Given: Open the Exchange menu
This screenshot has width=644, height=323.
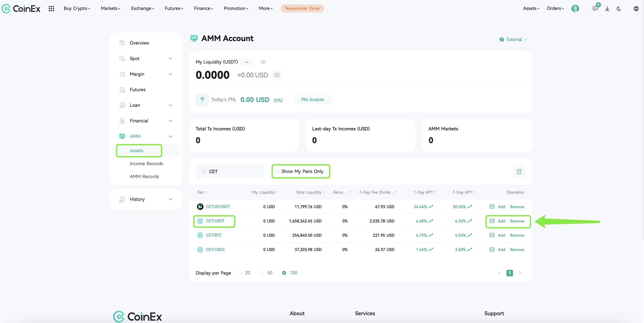Looking at the screenshot, I should [143, 8].
